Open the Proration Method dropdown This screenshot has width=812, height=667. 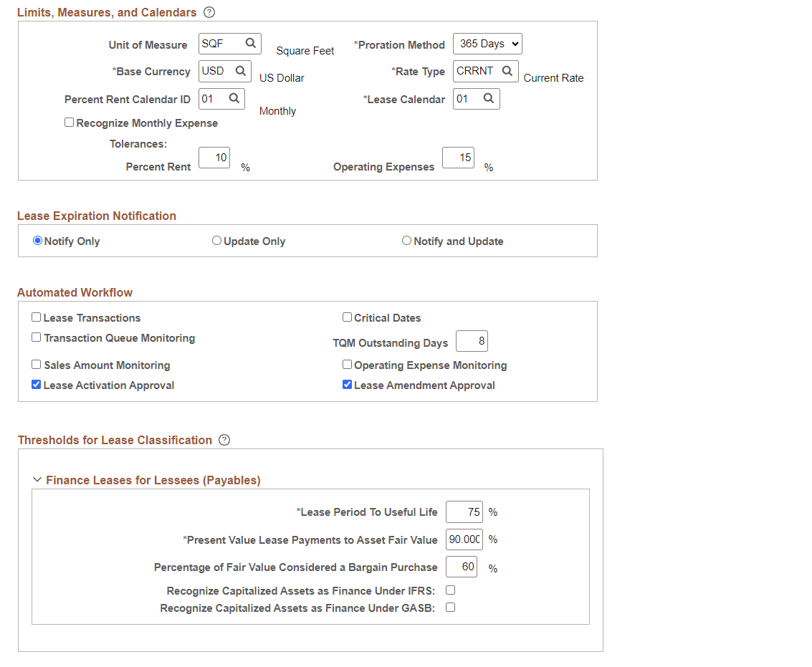click(x=487, y=44)
